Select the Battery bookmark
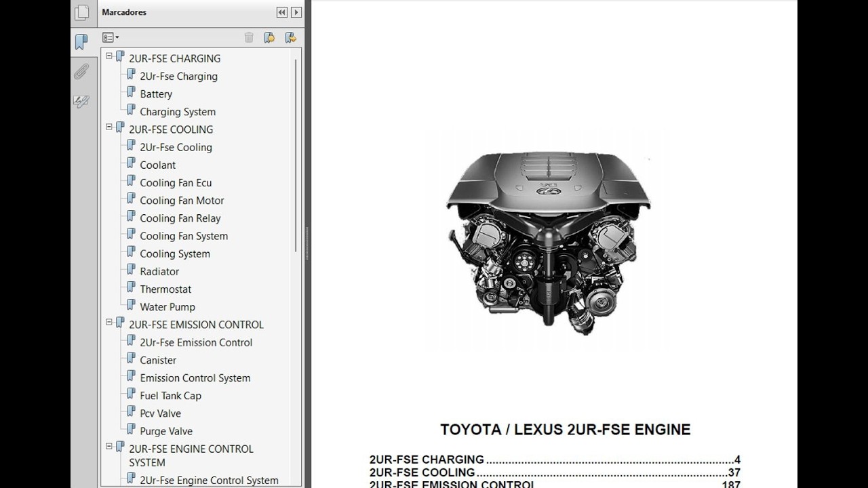 point(156,94)
